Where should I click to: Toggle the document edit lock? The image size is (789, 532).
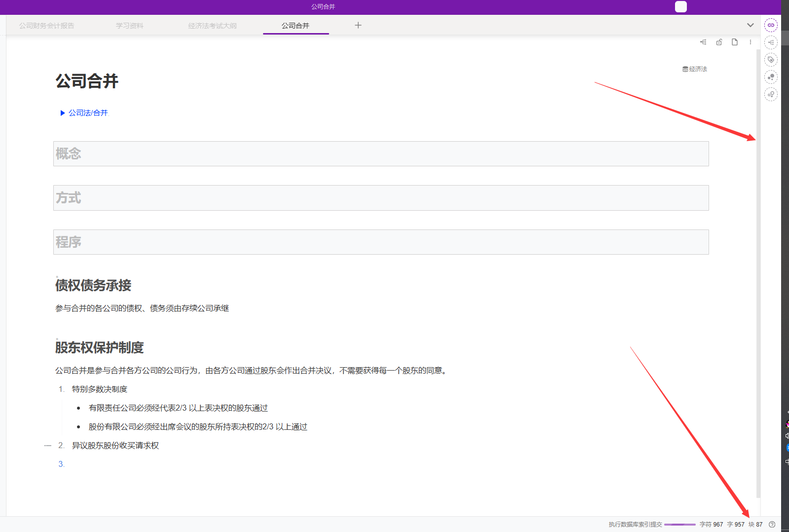pos(719,42)
